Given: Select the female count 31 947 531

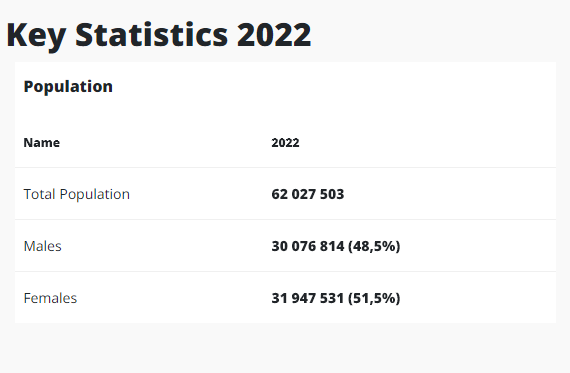Looking at the screenshot, I should [308, 298].
